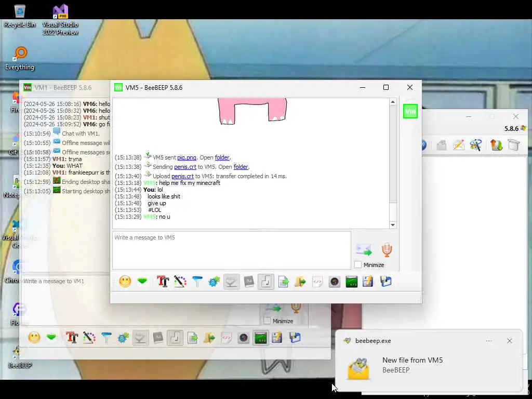Viewport: 532px width, 399px height.
Task: Toggle gray book icon in VM5 toolbar
Action: pos(249,282)
